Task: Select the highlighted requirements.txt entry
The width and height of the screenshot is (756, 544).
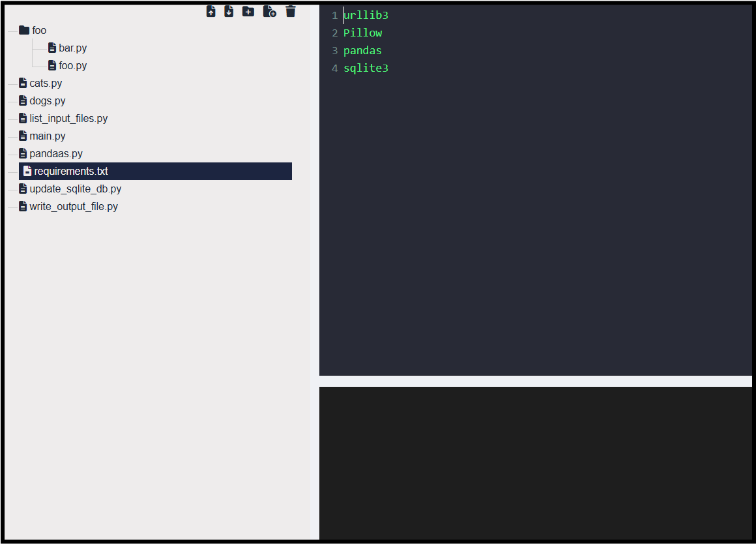Action: [71, 171]
